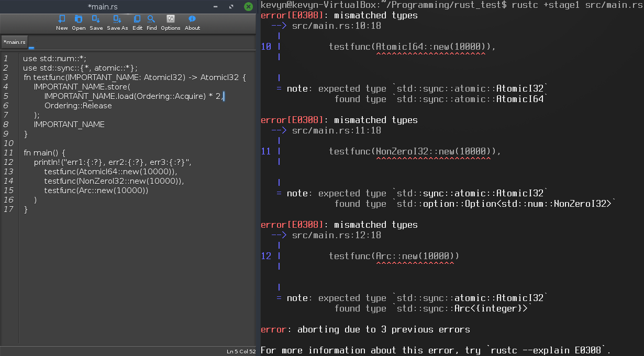Click the 'fn main() {' code line

(45, 153)
